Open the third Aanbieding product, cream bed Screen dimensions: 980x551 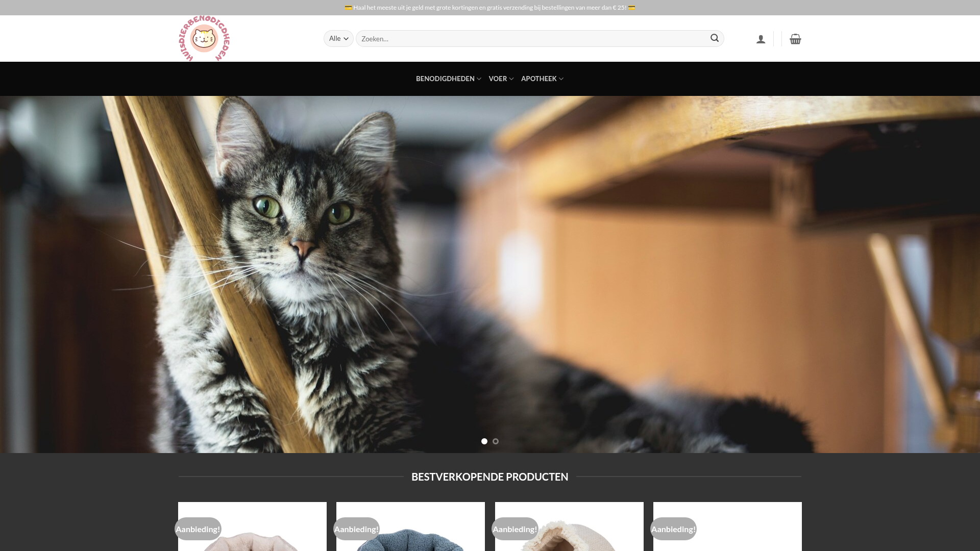pyautogui.click(x=569, y=527)
